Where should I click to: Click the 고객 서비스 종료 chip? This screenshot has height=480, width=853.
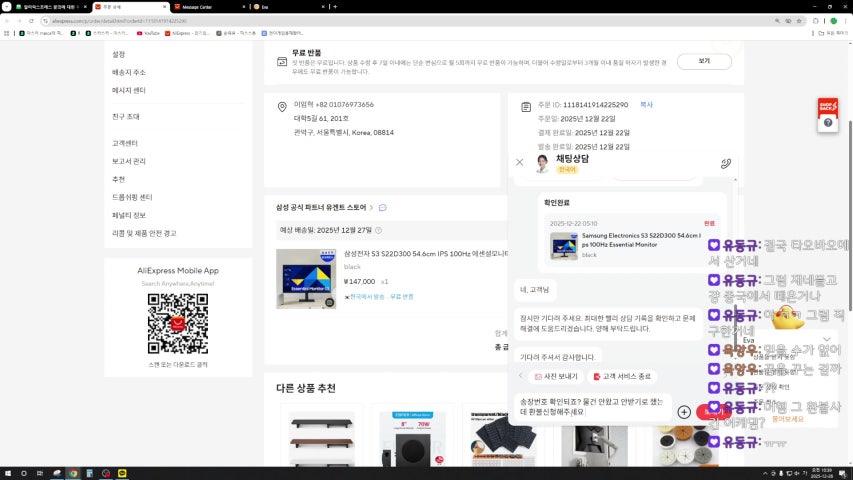[x=622, y=377]
